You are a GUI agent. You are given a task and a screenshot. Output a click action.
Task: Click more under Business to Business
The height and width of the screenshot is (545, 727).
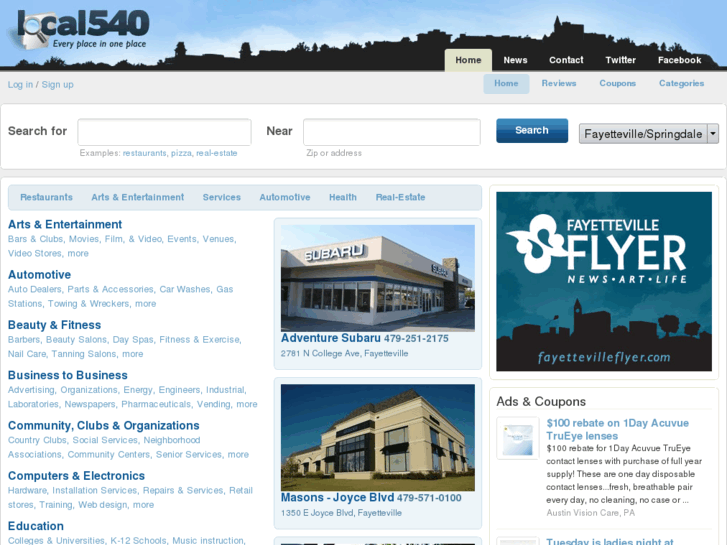click(247, 404)
